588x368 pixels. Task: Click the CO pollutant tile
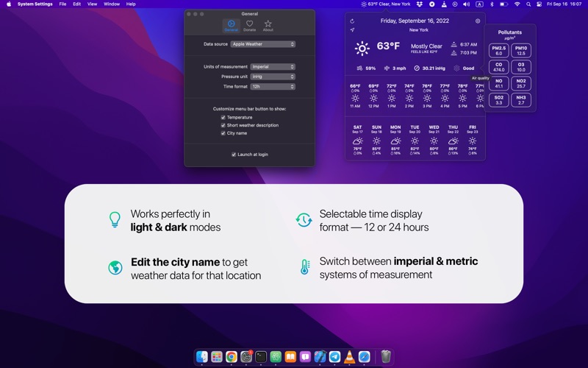pyautogui.click(x=499, y=67)
